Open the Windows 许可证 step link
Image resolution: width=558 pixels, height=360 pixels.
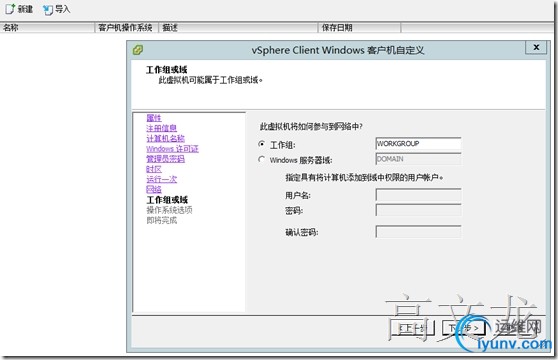click(x=172, y=149)
